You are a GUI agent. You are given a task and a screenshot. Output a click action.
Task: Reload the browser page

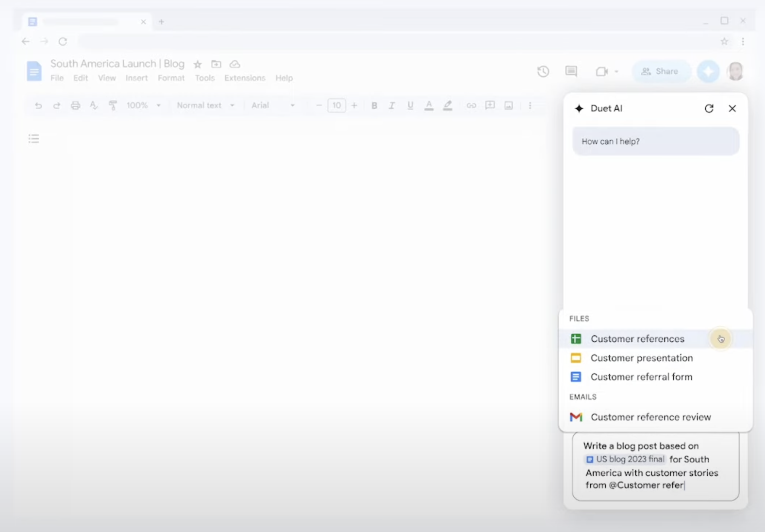(x=63, y=42)
